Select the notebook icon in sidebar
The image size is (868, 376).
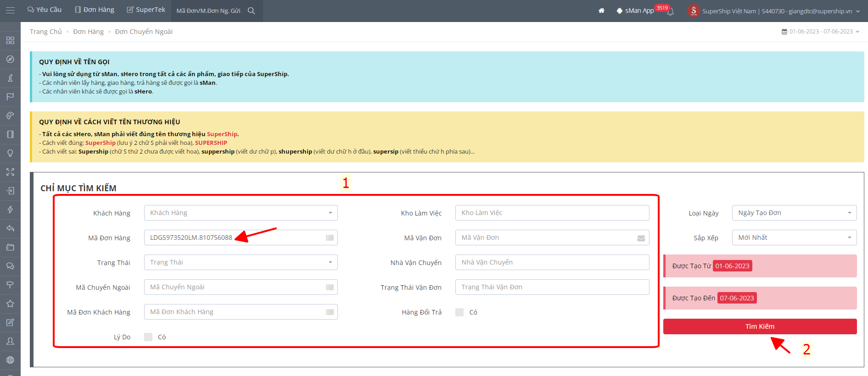(x=10, y=134)
